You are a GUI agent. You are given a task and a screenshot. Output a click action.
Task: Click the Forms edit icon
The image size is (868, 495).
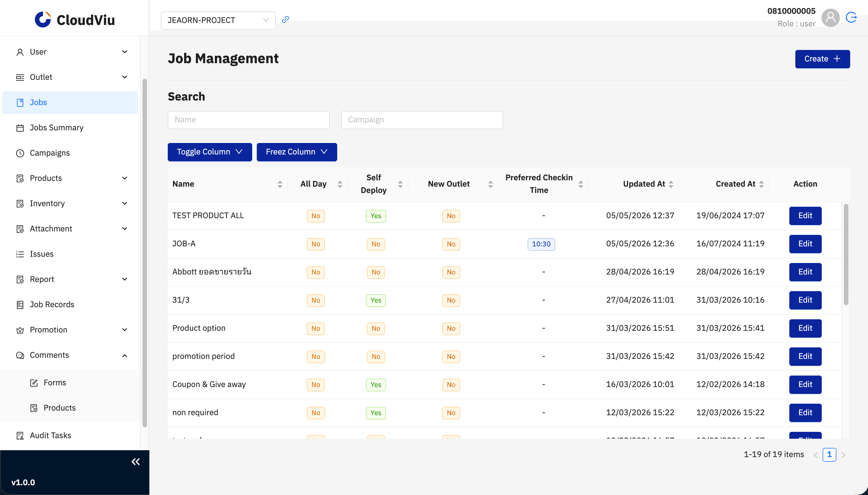pyautogui.click(x=34, y=383)
